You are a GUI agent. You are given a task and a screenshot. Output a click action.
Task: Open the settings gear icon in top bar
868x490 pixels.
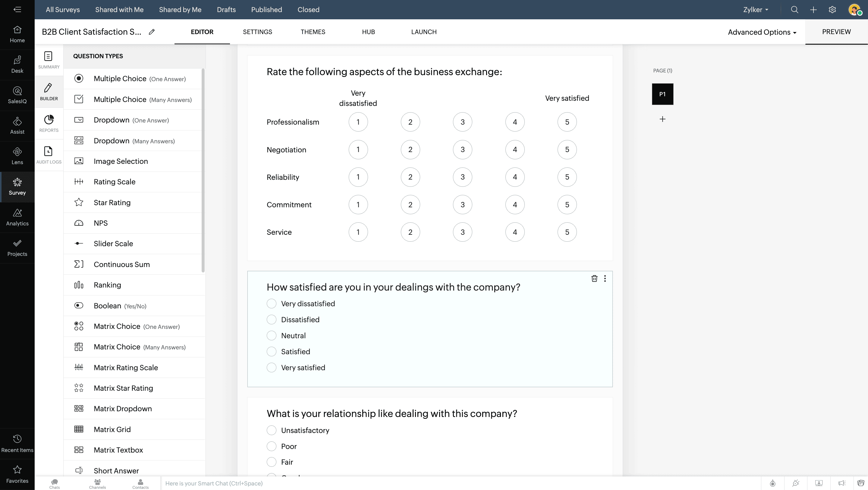832,9
